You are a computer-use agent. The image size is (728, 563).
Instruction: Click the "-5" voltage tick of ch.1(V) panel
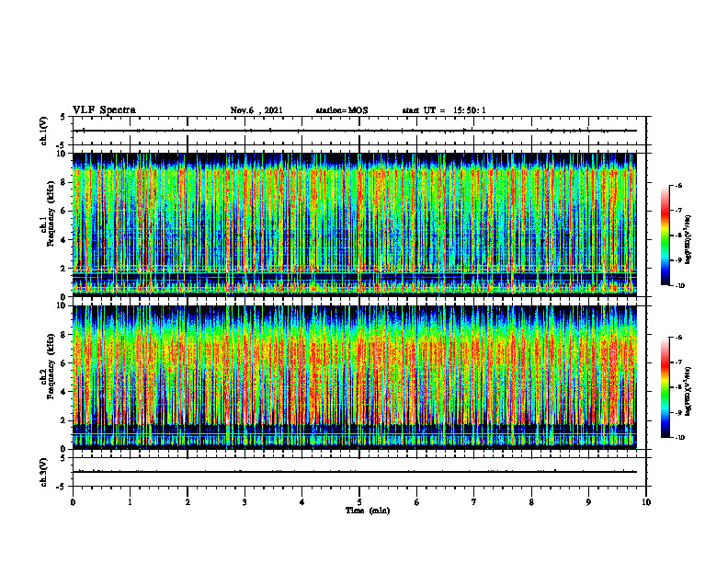click(62, 146)
